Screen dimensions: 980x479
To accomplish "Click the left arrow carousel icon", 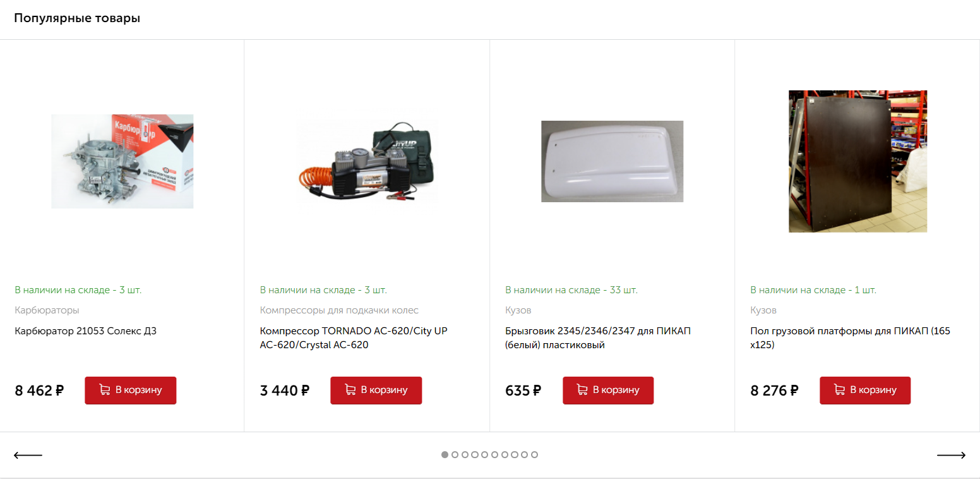I will pos(28,455).
